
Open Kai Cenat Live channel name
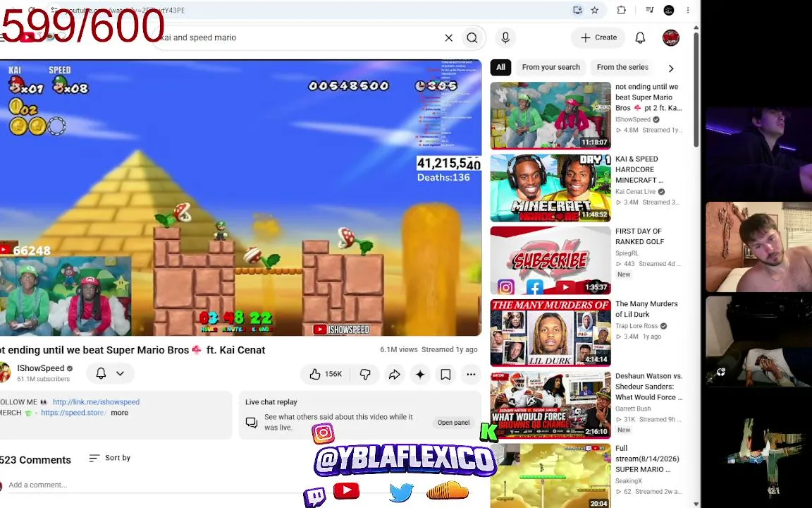click(635, 191)
